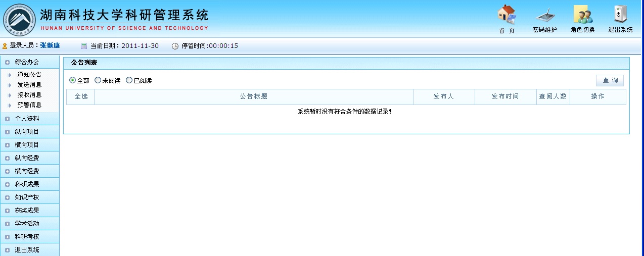The image size is (644, 256).
Task: Select the 未阅读 radio button
Action: pos(98,80)
